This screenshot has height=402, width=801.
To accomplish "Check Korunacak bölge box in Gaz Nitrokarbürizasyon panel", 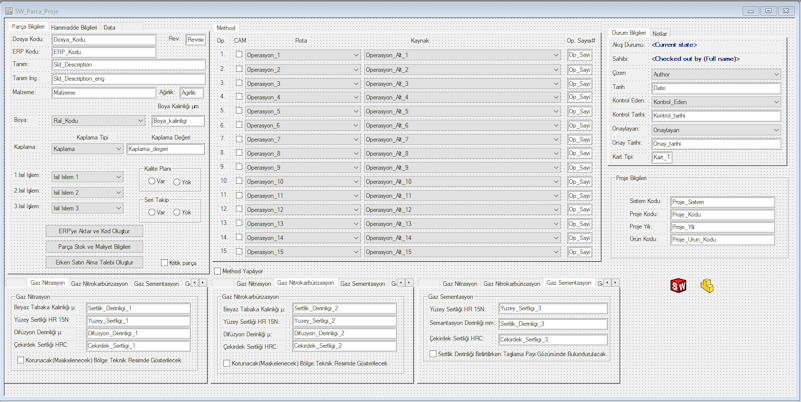I will click(x=227, y=363).
